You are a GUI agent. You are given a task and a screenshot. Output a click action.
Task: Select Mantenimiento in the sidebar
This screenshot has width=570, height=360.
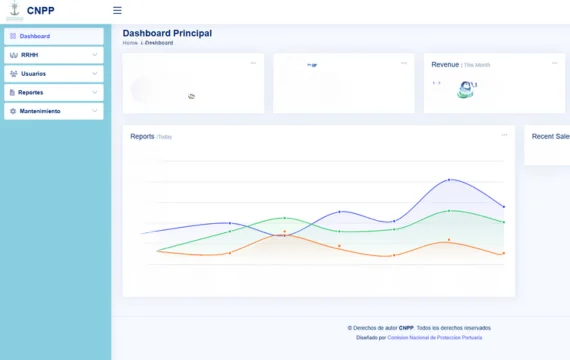tap(54, 111)
